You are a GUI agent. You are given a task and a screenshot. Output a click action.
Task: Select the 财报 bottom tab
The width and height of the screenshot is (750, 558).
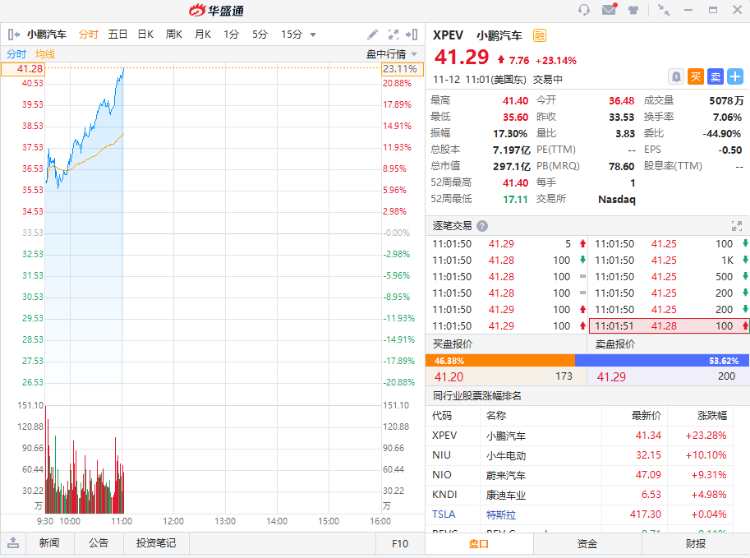click(695, 544)
